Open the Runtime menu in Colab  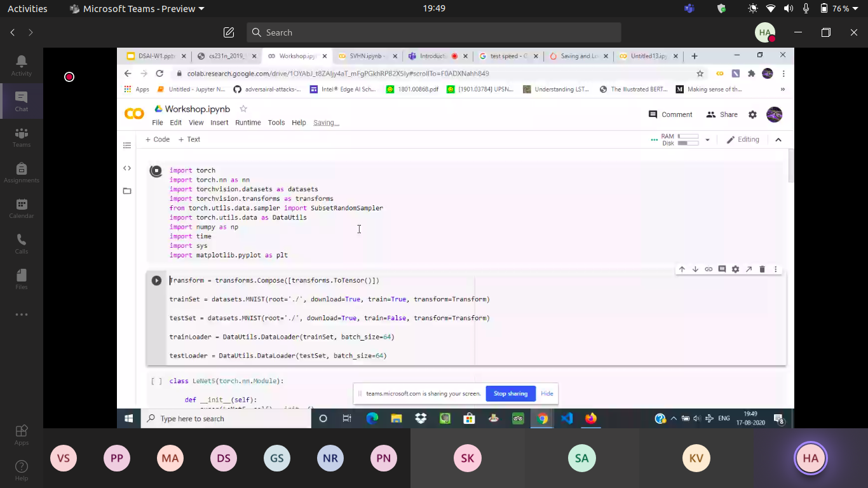(x=248, y=123)
